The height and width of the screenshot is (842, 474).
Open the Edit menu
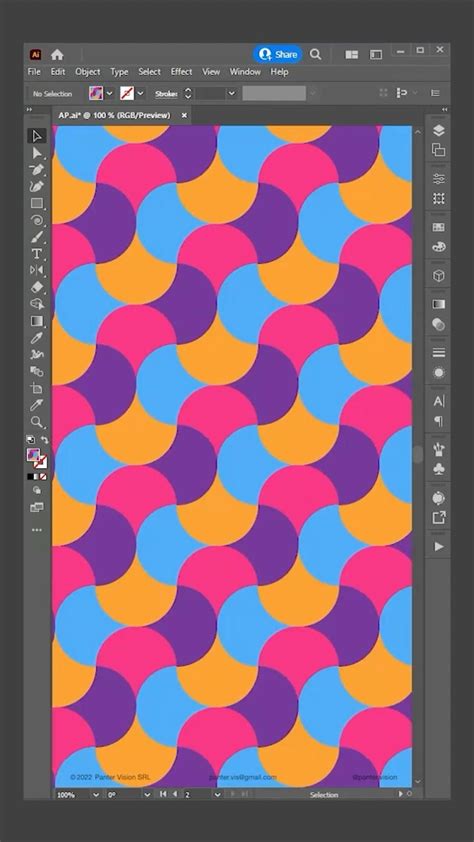click(58, 71)
